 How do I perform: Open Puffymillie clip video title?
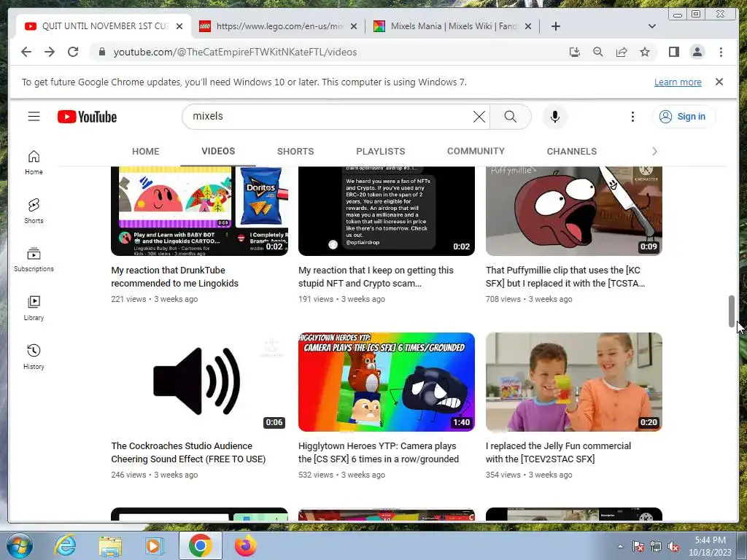coord(565,276)
